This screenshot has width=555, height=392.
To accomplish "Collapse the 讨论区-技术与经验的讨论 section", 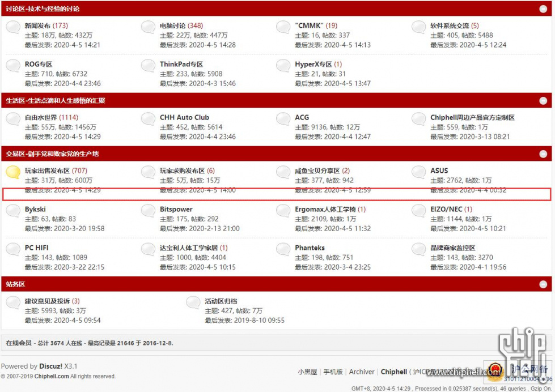I will click(x=543, y=9).
